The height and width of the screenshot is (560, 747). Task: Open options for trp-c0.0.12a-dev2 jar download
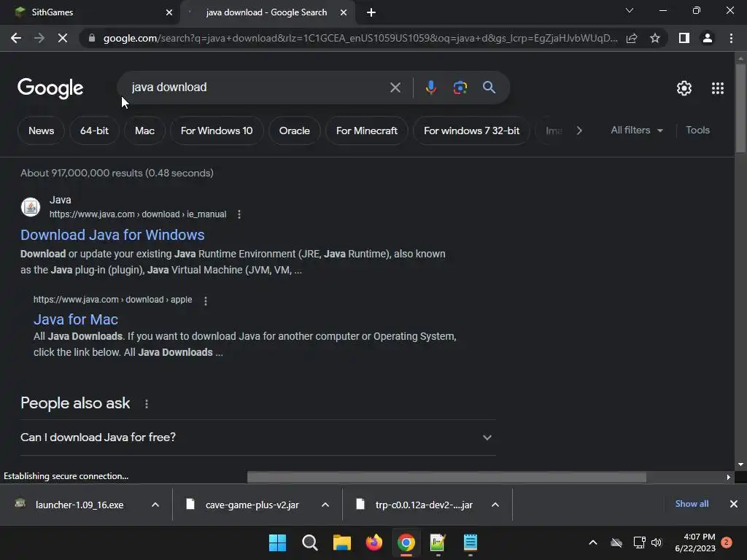(495, 505)
